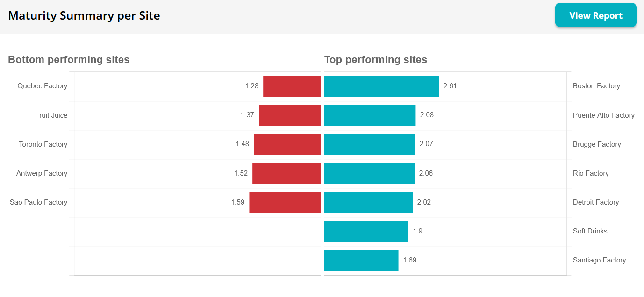This screenshot has width=644, height=297.
Task: Click the Sao Paulo Factory label
Action: tap(39, 202)
